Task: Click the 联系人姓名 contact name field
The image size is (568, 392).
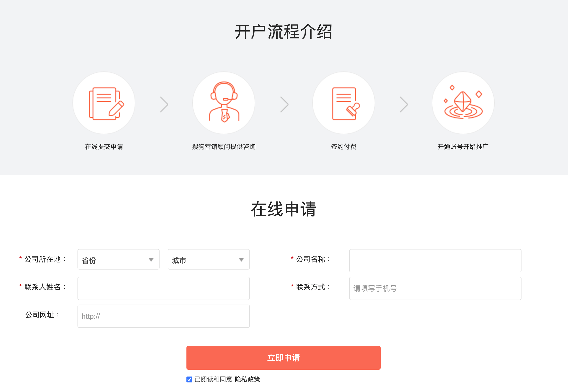Action: (x=163, y=288)
